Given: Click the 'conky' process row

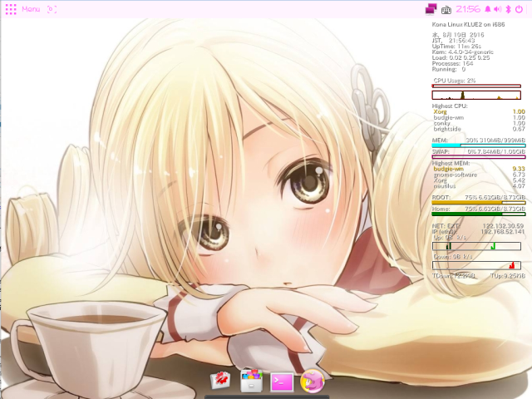Looking at the screenshot, I should click(x=479, y=123).
